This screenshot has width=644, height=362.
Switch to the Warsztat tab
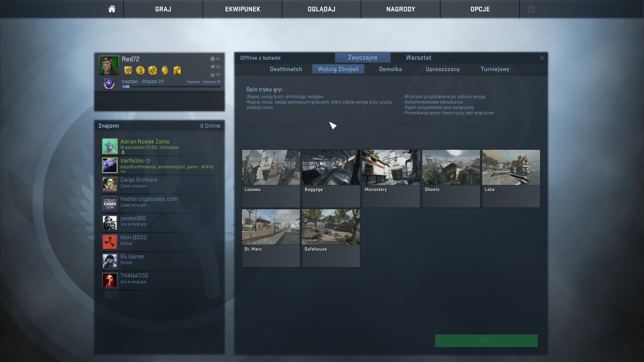(x=418, y=58)
